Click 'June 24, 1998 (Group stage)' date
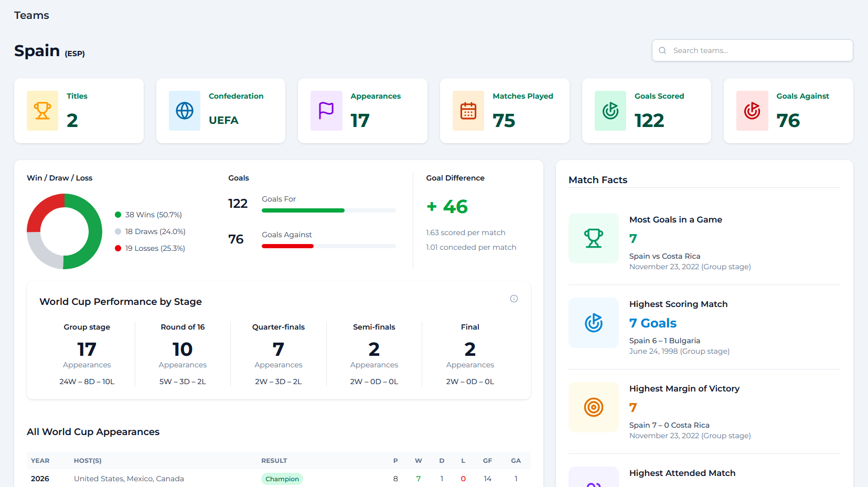 click(679, 351)
